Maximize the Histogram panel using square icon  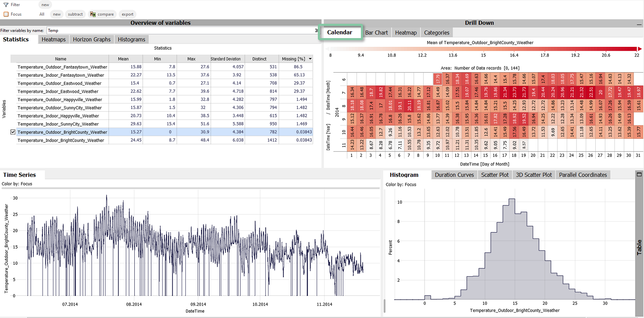[x=638, y=175]
